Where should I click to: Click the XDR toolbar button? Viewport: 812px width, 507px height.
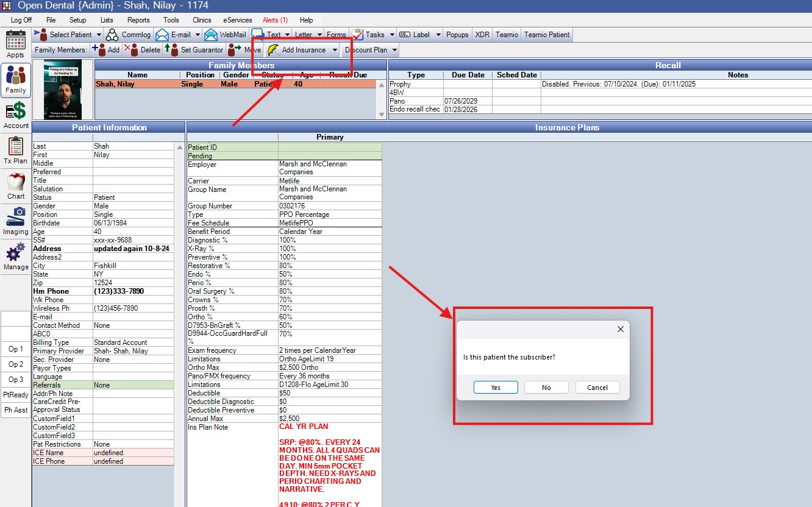482,35
